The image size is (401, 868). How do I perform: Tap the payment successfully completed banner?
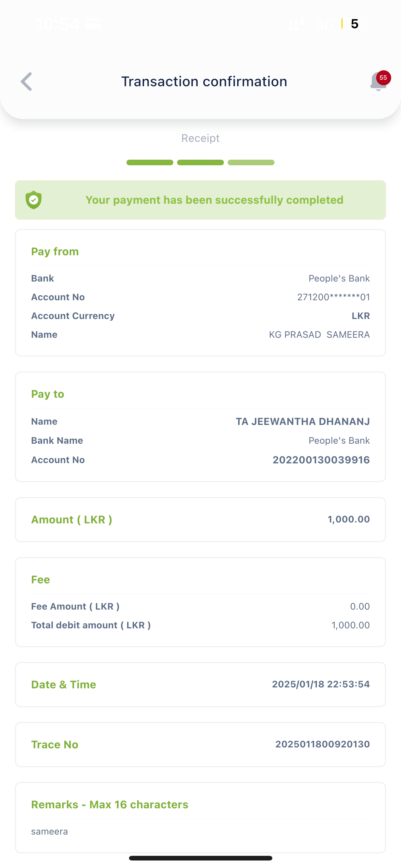214,200
